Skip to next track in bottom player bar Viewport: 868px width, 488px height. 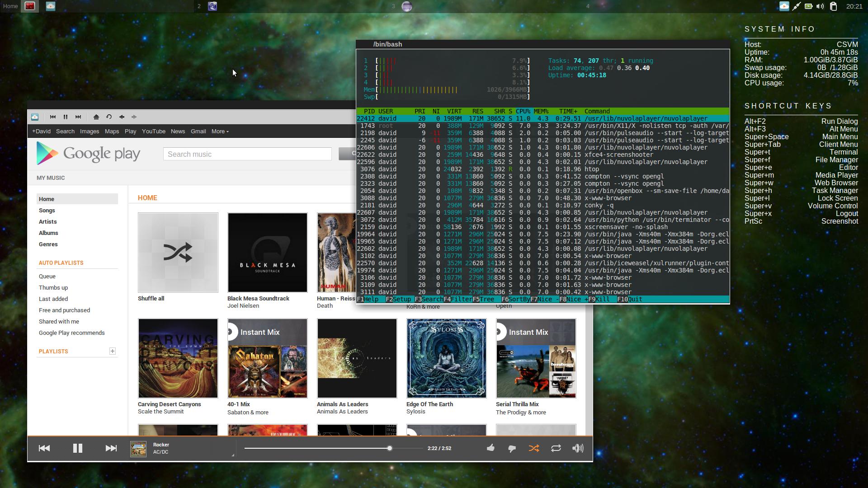pos(111,448)
